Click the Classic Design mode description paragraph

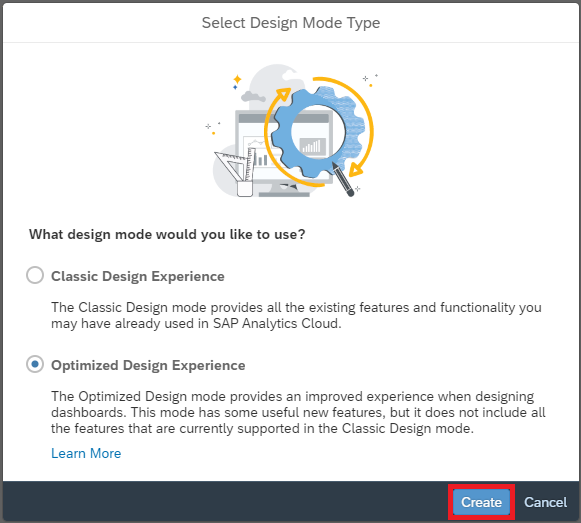[x=296, y=315]
